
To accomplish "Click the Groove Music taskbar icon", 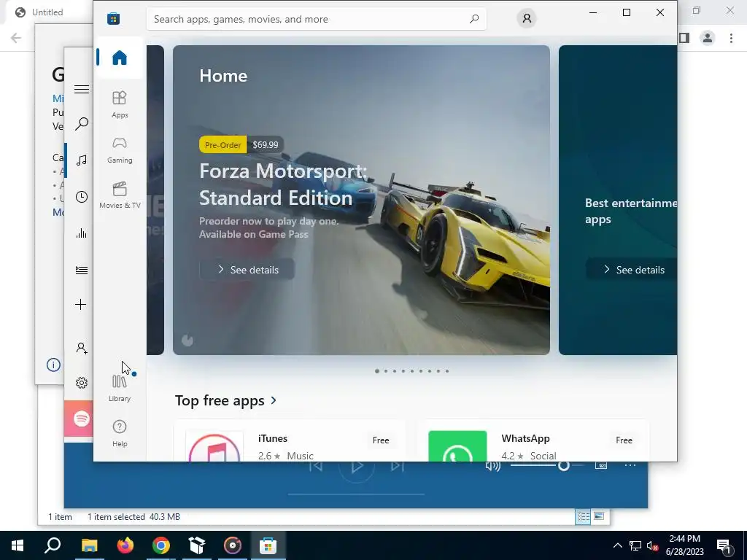I will [x=233, y=545].
